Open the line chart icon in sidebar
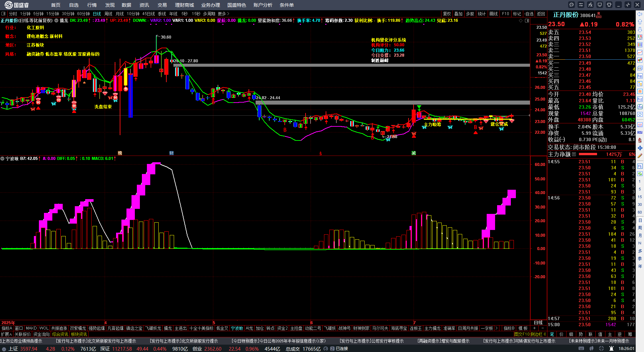Viewport: 644px width, 352px height. (640, 53)
